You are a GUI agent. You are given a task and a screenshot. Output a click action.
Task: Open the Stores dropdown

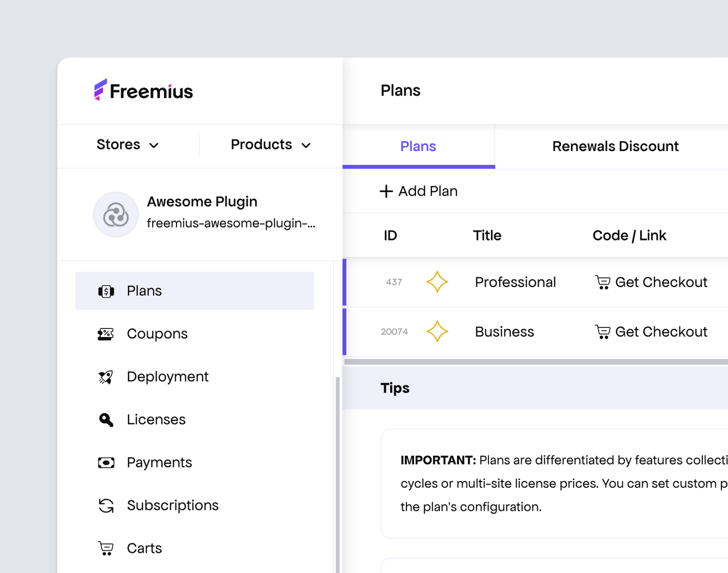point(128,145)
